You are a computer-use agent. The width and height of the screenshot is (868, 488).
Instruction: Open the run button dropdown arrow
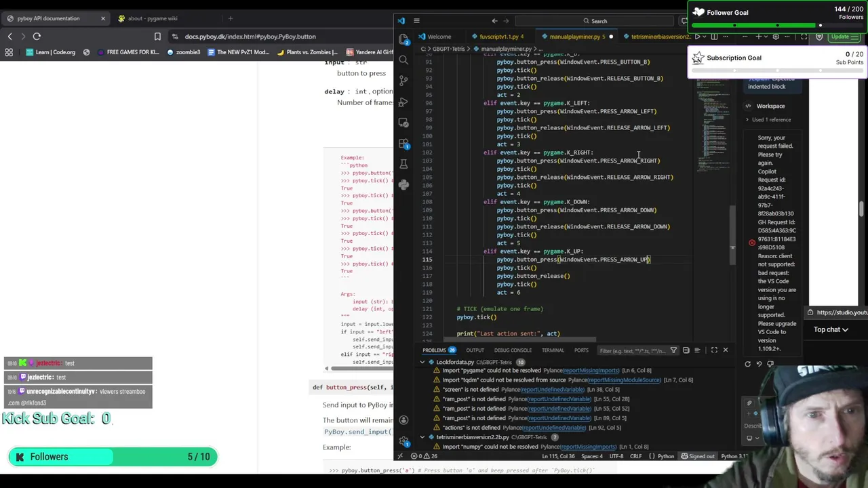click(704, 37)
